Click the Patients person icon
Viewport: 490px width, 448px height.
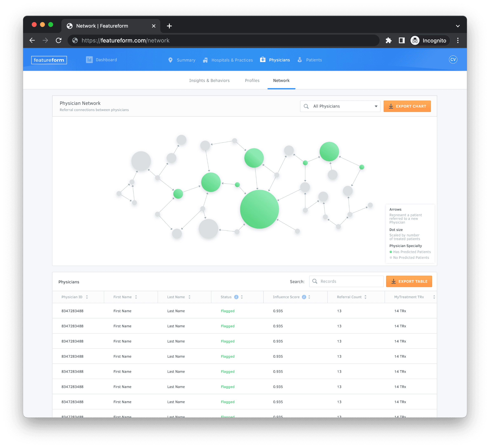[300, 60]
